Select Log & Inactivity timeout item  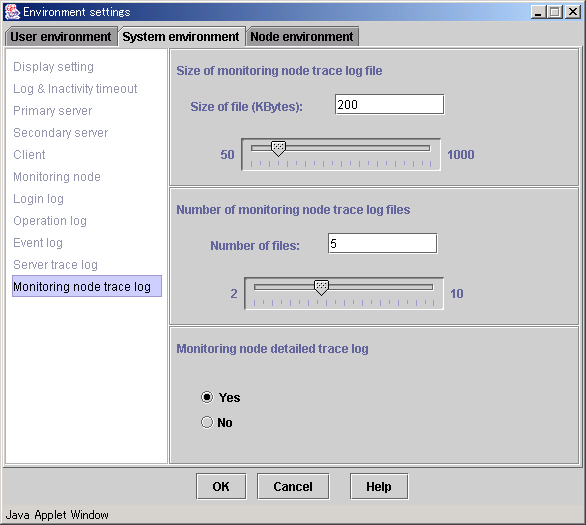point(75,89)
